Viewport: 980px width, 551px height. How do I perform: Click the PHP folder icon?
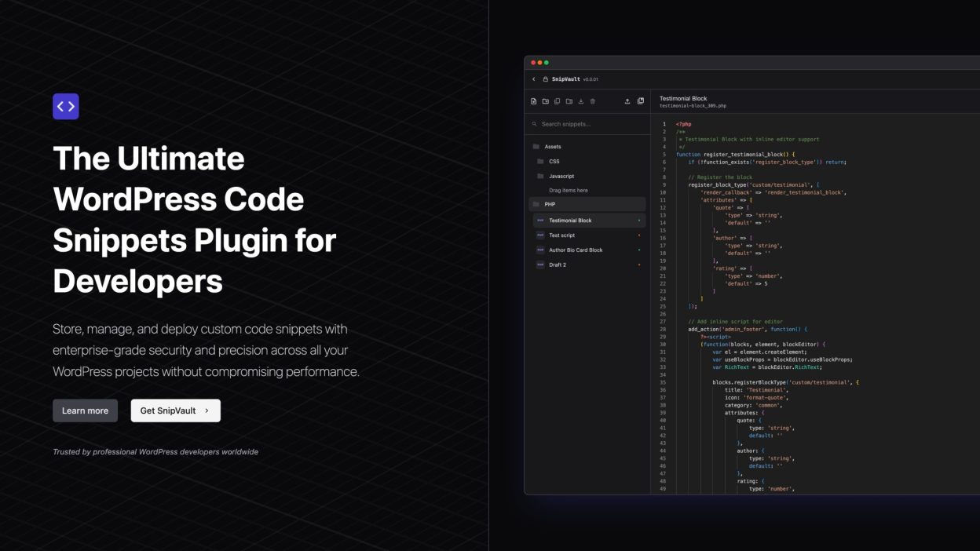[x=536, y=204]
